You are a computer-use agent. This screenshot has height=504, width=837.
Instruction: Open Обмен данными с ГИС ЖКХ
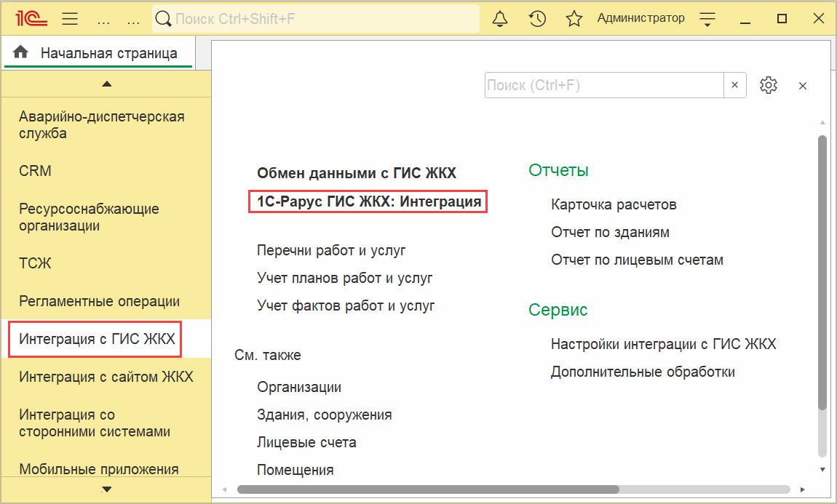357,173
